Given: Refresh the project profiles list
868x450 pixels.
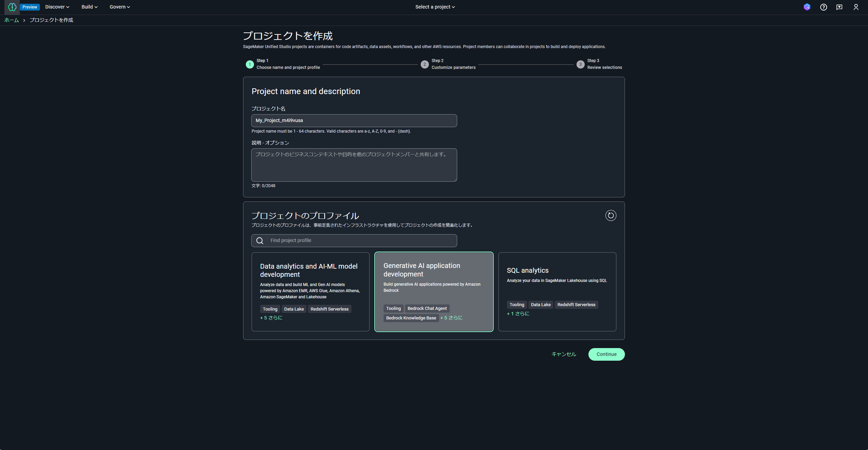Looking at the screenshot, I should (x=611, y=215).
